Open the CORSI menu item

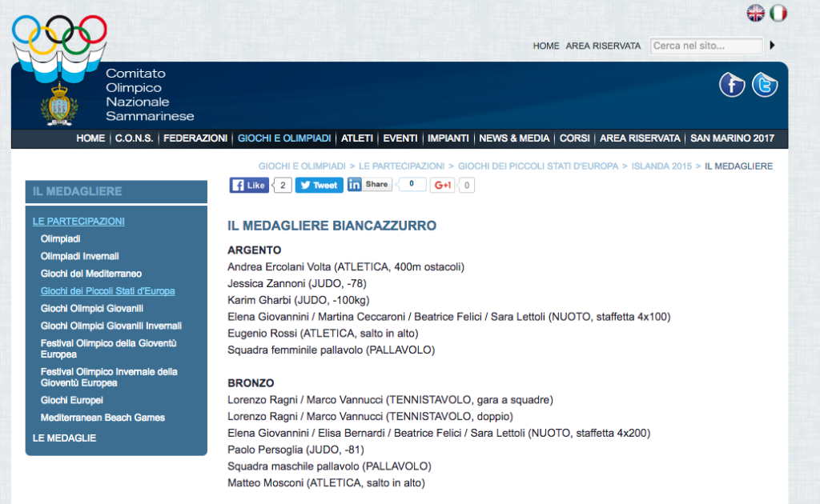[x=574, y=138]
